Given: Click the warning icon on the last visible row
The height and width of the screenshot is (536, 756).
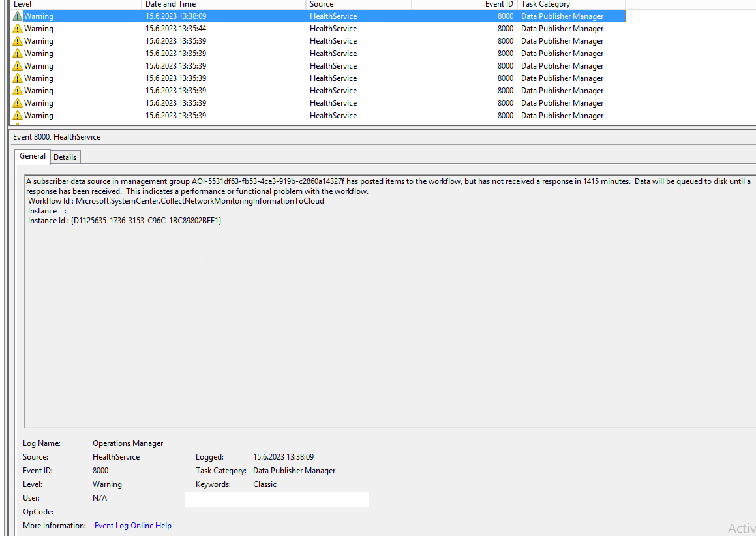Looking at the screenshot, I should coord(16,116).
